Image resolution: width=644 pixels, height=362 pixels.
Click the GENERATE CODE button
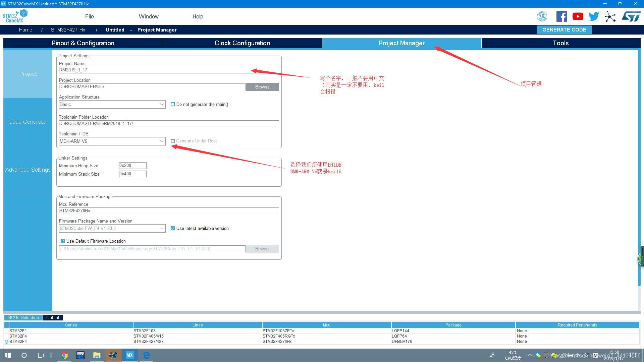[564, 30]
